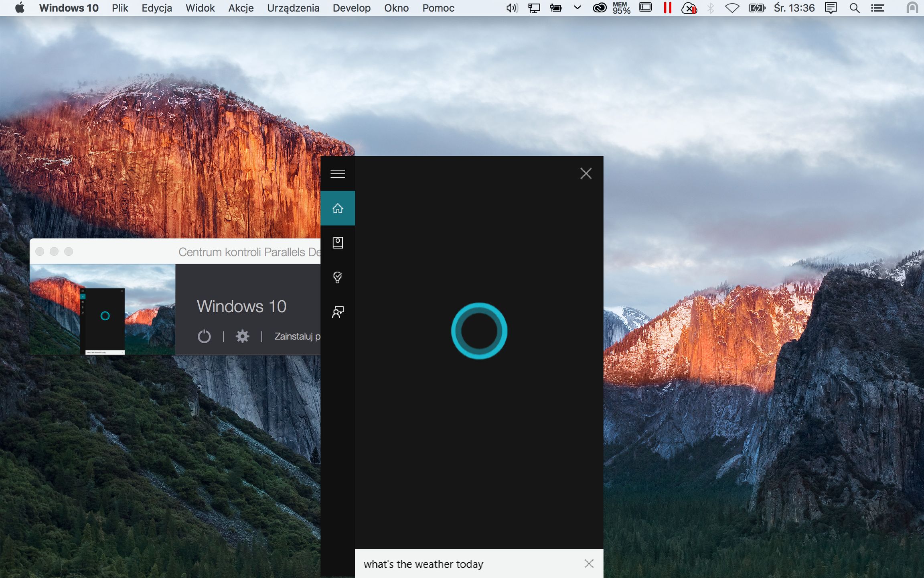Select Cortana Home icon
The image size is (924, 578).
click(337, 208)
